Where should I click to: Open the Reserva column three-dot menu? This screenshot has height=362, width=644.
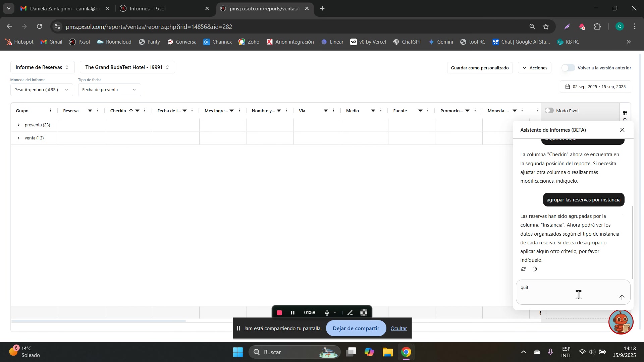(x=98, y=111)
